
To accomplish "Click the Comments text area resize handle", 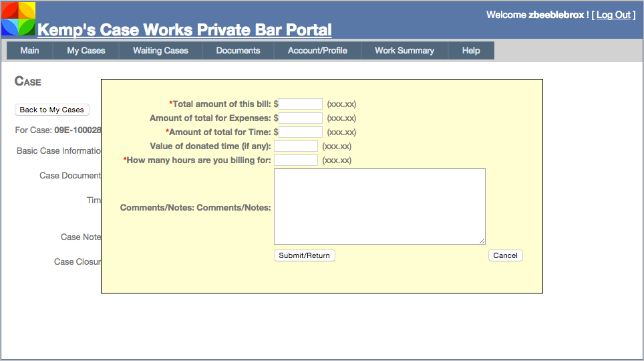I will click(x=482, y=241).
